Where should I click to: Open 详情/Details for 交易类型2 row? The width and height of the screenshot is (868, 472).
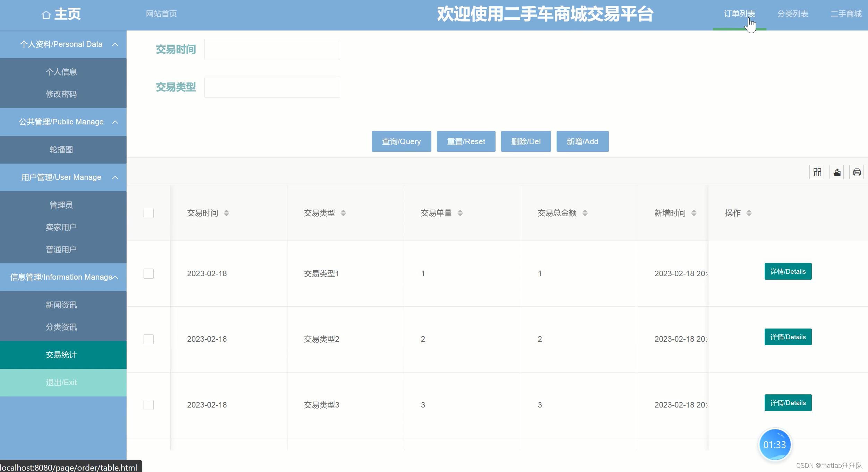788,337
